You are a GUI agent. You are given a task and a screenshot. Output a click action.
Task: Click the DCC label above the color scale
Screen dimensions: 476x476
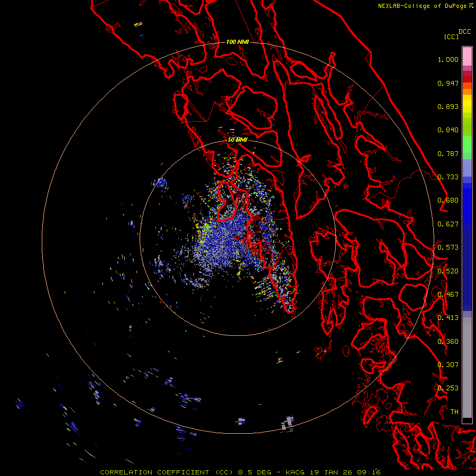coord(464,32)
